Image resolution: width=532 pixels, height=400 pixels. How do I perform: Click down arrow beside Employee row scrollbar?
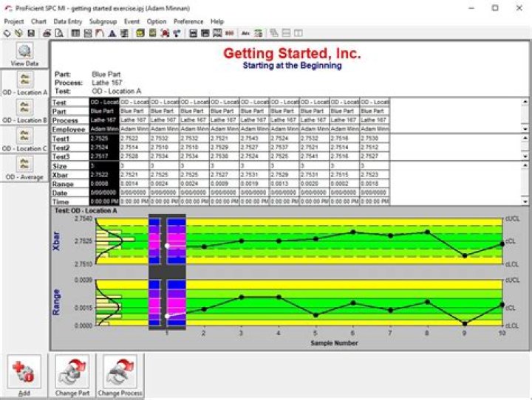coord(525,129)
